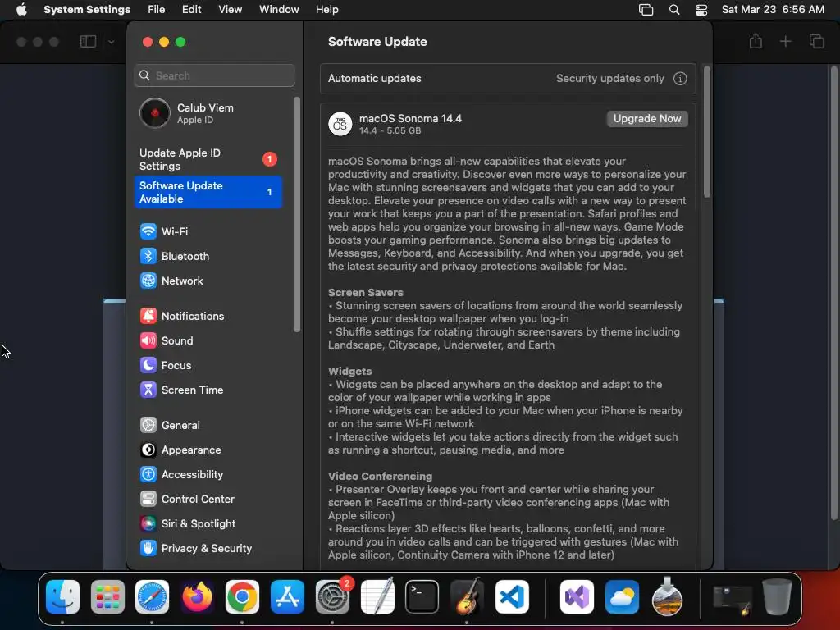Open the View menu
This screenshot has width=840, height=630.
tap(230, 10)
